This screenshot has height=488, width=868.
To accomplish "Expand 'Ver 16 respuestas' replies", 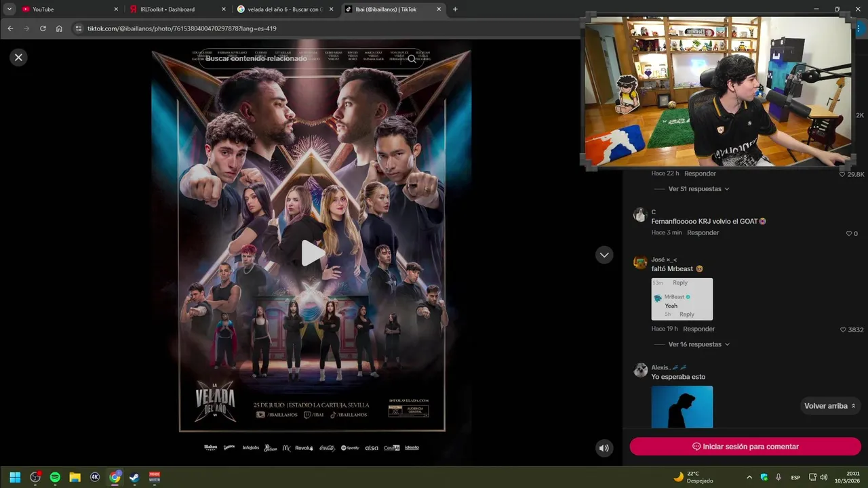I will pos(698,344).
